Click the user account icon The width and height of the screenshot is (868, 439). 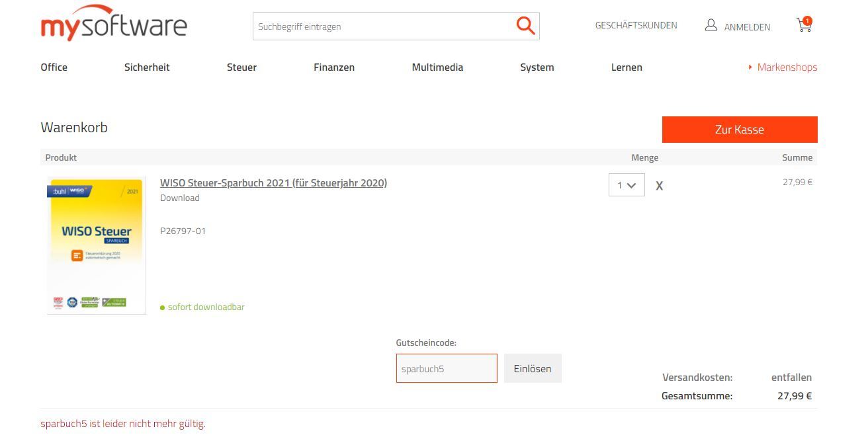pyautogui.click(x=711, y=26)
